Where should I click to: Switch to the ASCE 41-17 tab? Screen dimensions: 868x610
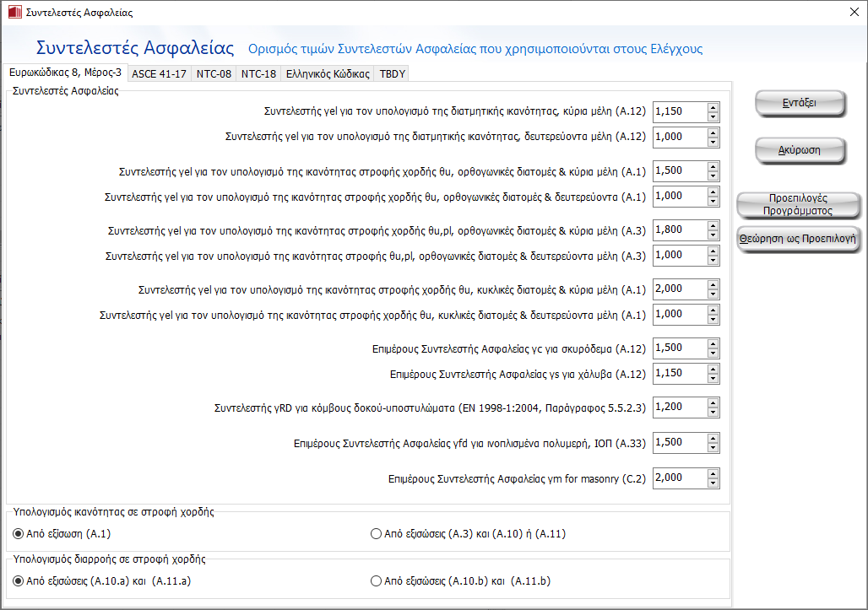(x=159, y=73)
